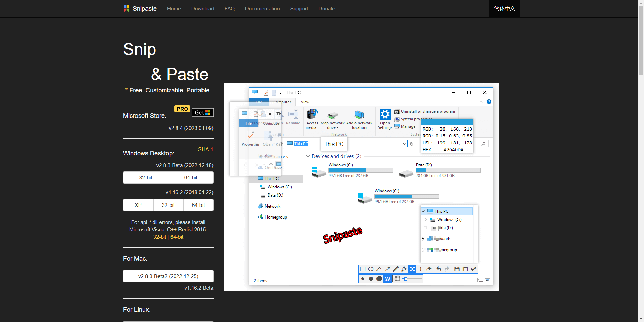The image size is (644, 322).
Task: Download the v1.16.2 32-bit build
Action: click(168, 205)
